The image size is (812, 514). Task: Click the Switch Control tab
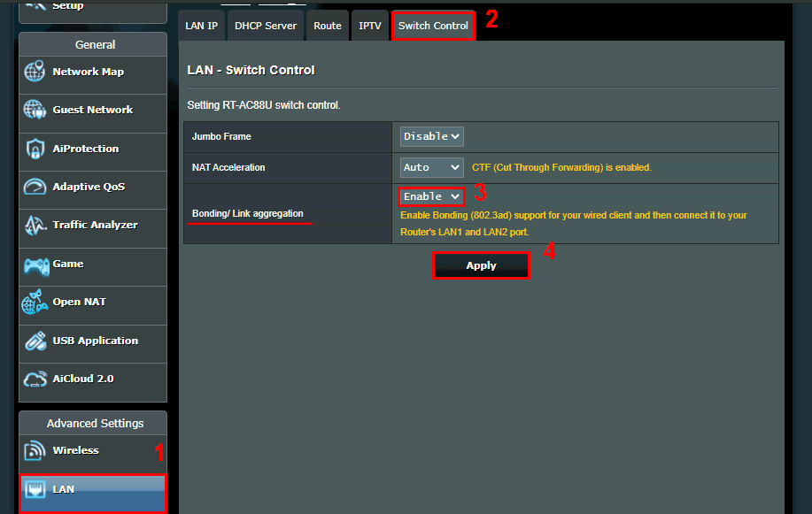[433, 26]
